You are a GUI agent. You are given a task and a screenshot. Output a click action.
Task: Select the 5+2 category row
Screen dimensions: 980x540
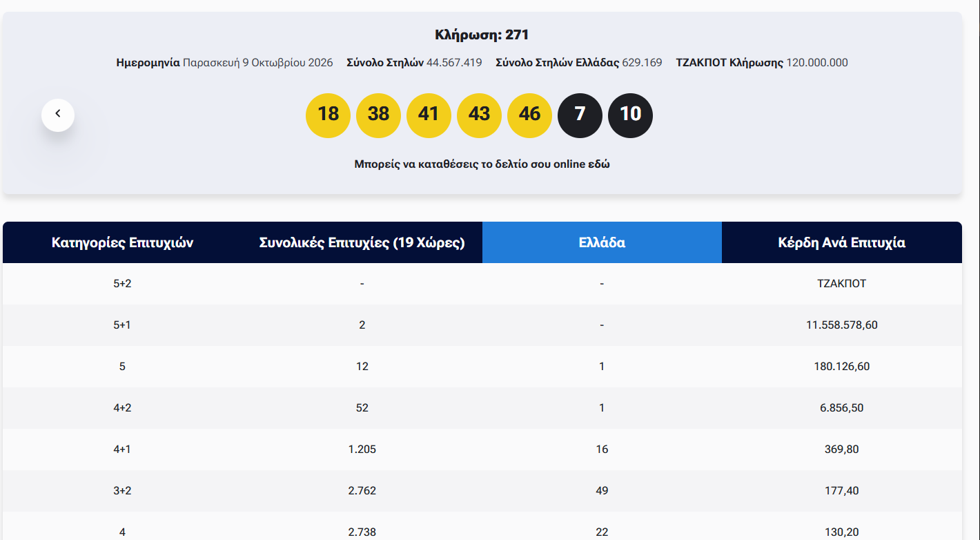tap(482, 284)
